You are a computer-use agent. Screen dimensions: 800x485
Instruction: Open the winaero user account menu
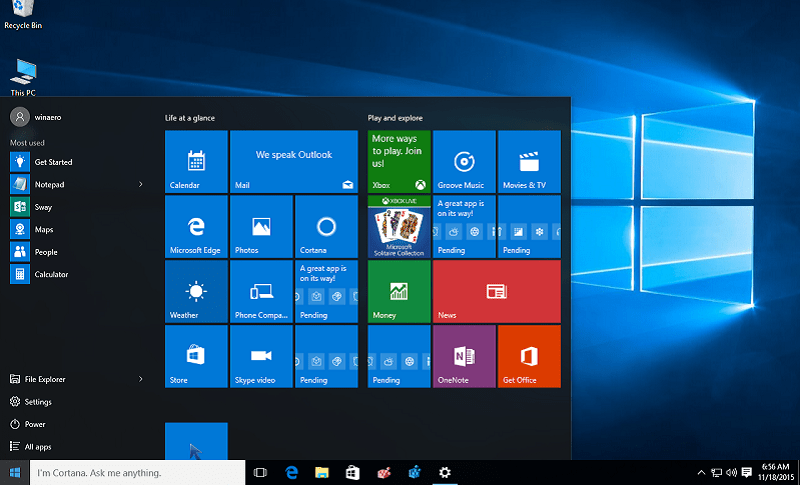pyautogui.click(x=36, y=117)
